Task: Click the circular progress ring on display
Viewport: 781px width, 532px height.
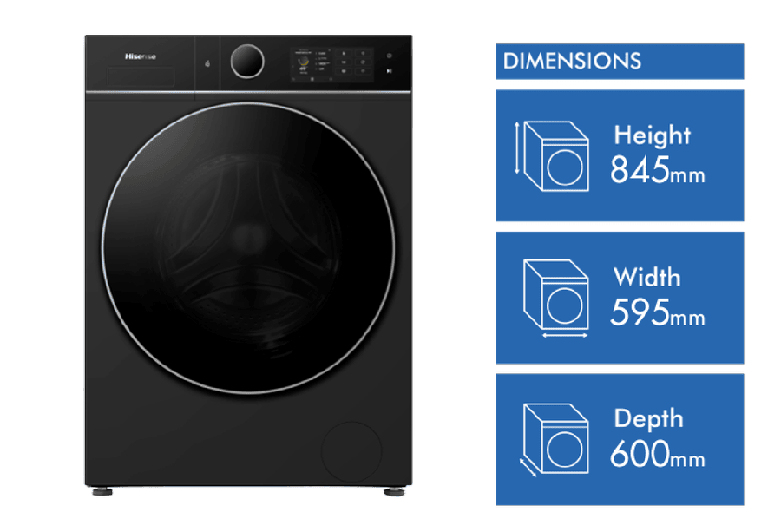Action: pos(303,62)
